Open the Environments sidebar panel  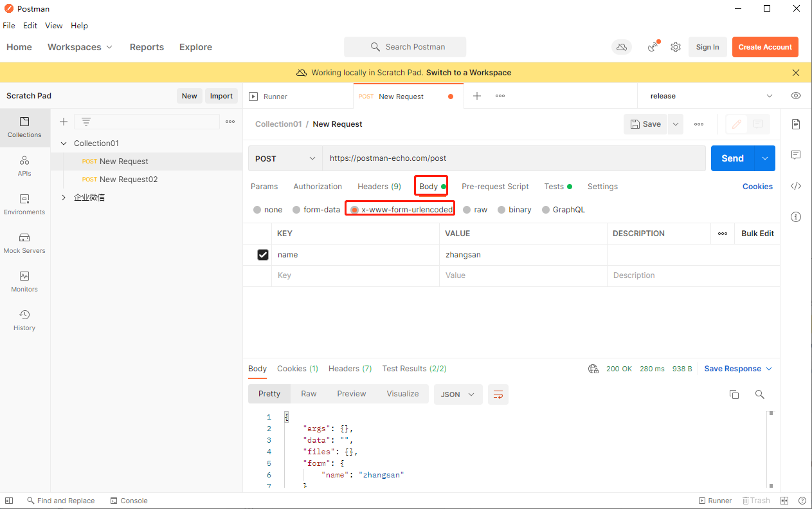pos(24,205)
